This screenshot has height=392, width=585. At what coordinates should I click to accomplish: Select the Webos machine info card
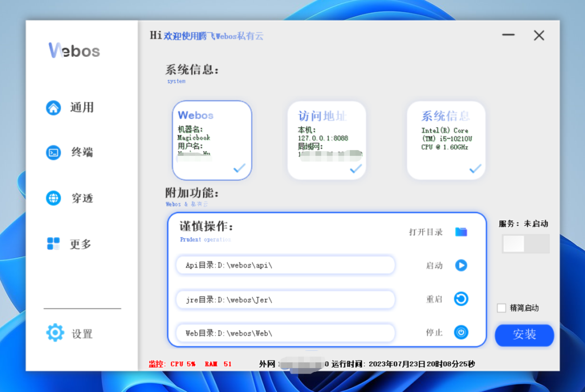(x=212, y=140)
